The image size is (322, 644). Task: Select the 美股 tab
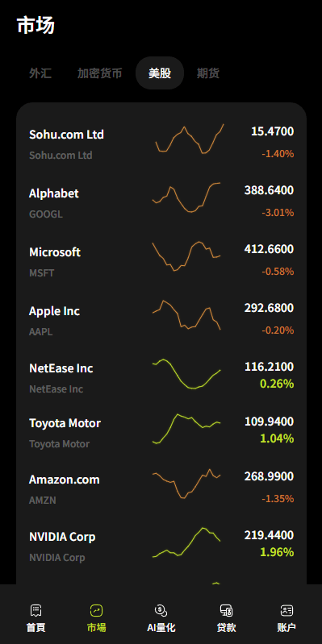(160, 73)
